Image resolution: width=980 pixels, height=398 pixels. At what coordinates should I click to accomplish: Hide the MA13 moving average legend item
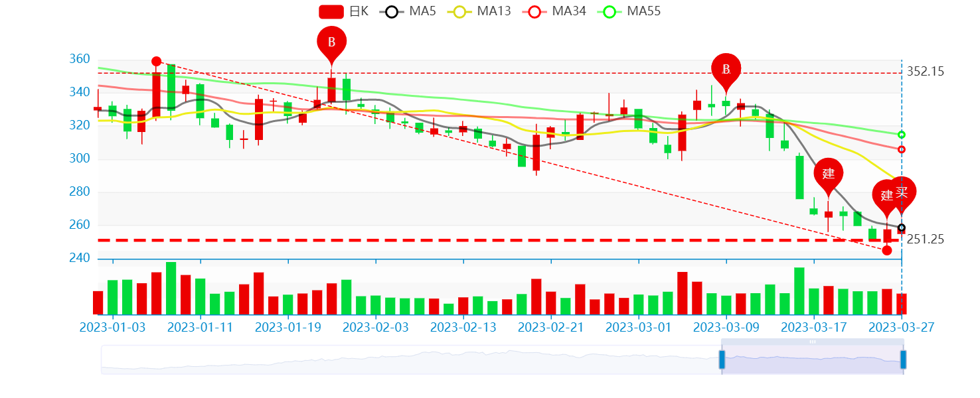478,11
